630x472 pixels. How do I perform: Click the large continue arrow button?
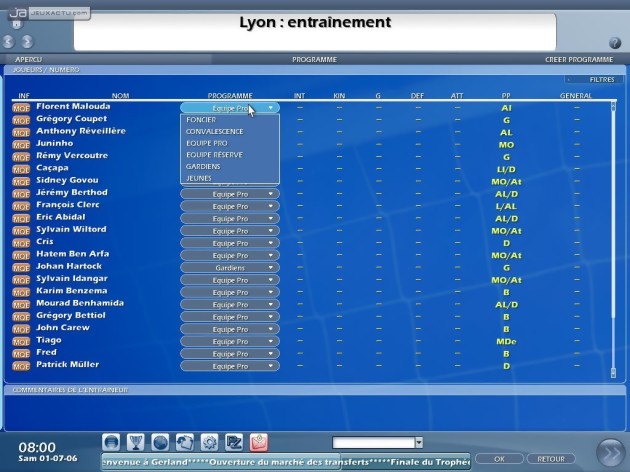tap(611, 454)
